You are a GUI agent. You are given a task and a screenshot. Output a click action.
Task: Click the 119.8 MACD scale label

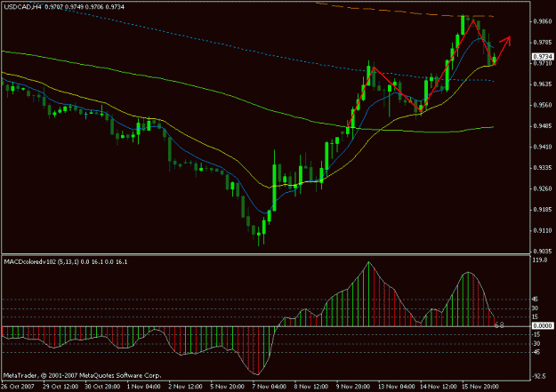pos(540,260)
